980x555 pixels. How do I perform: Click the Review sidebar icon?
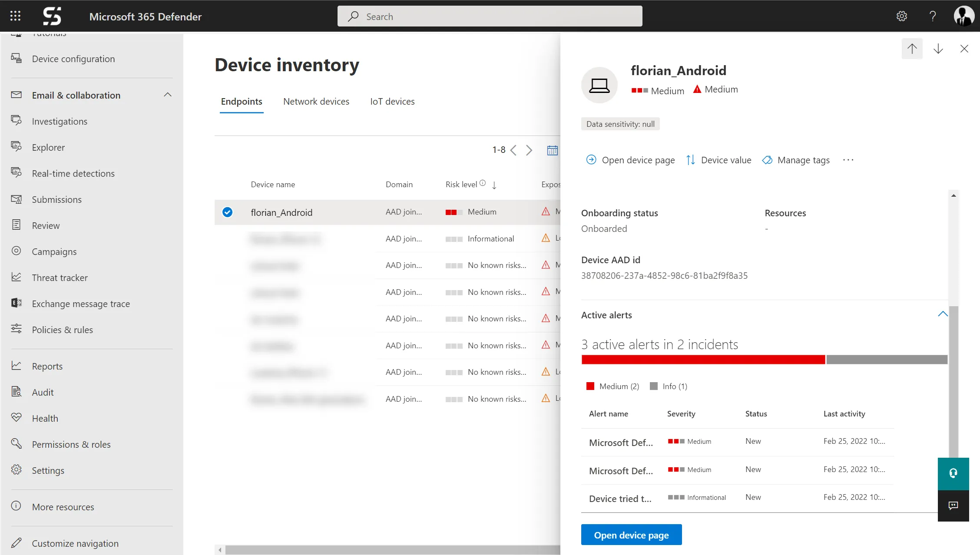point(17,225)
